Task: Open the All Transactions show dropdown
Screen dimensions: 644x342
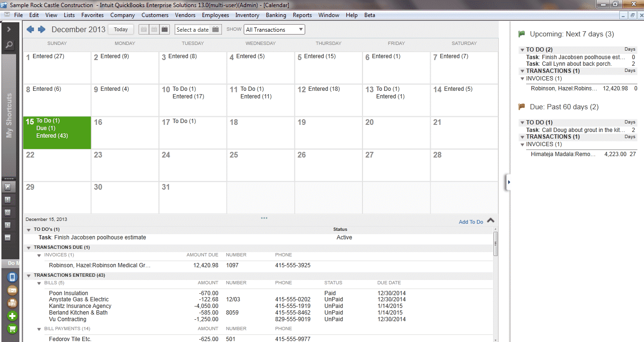Action: tap(274, 29)
